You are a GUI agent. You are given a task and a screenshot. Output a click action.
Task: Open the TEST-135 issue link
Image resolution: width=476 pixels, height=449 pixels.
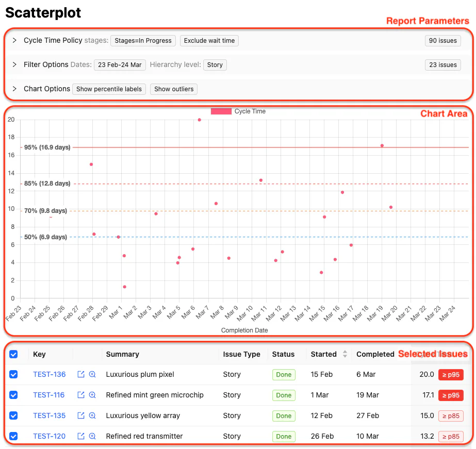point(49,415)
